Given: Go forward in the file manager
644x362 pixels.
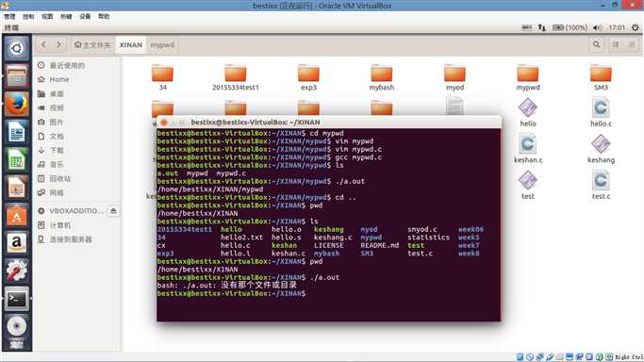Looking at the screenshot, I should tap(58, 44).
